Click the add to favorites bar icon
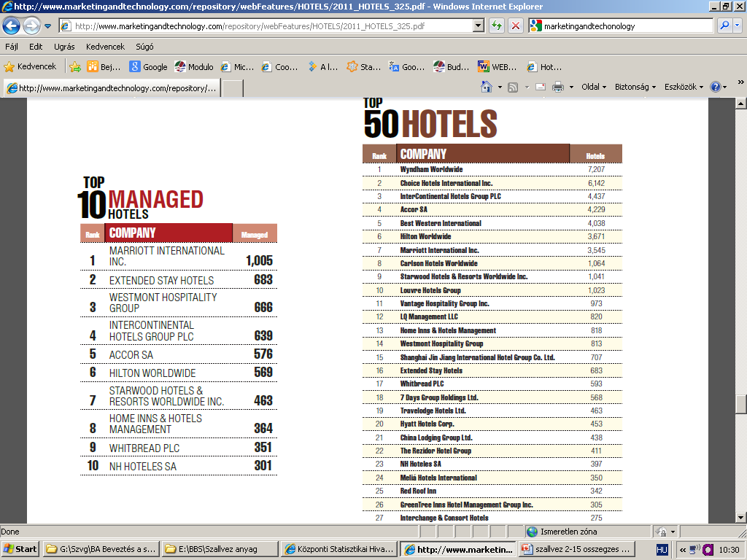 [75, 66]
